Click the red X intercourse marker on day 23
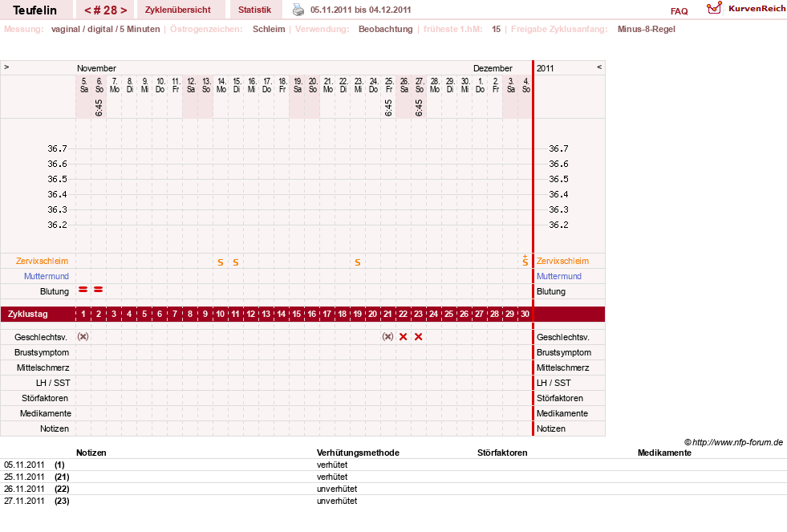 coord(418,337)
